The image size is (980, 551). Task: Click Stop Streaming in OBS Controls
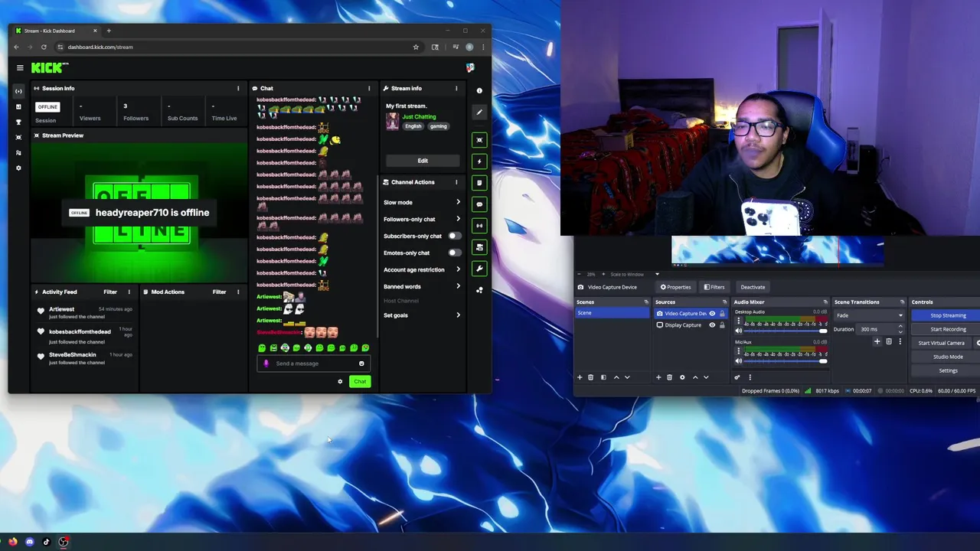[x=948, y=315]
